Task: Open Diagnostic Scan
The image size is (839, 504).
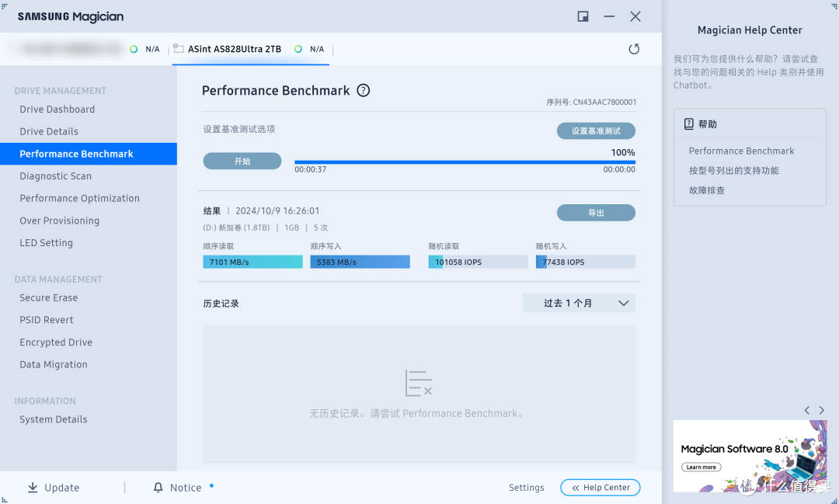Action: click(56, 176)
